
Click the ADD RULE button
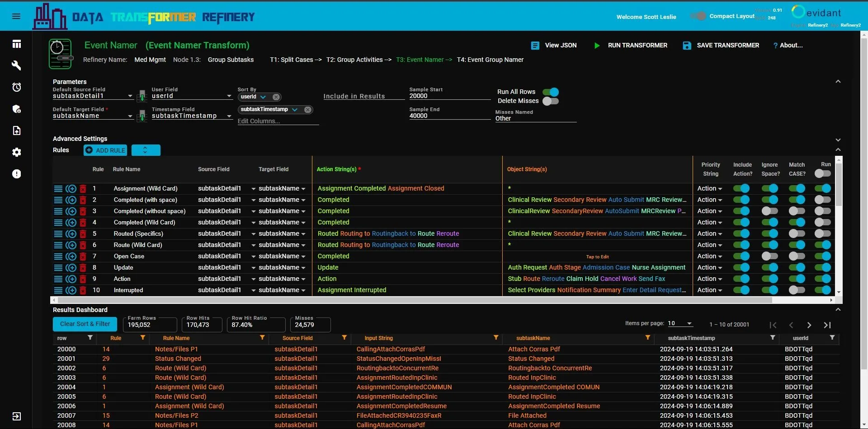click(105, 150)
